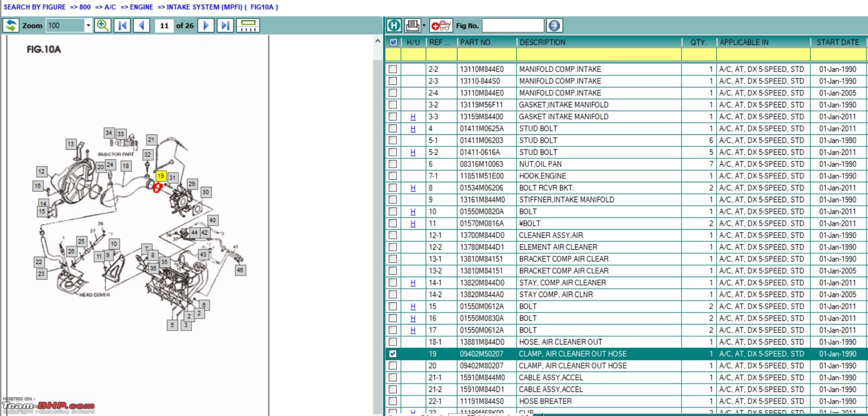
Task: Select callout 23 in the diagram
Action: 41,274
